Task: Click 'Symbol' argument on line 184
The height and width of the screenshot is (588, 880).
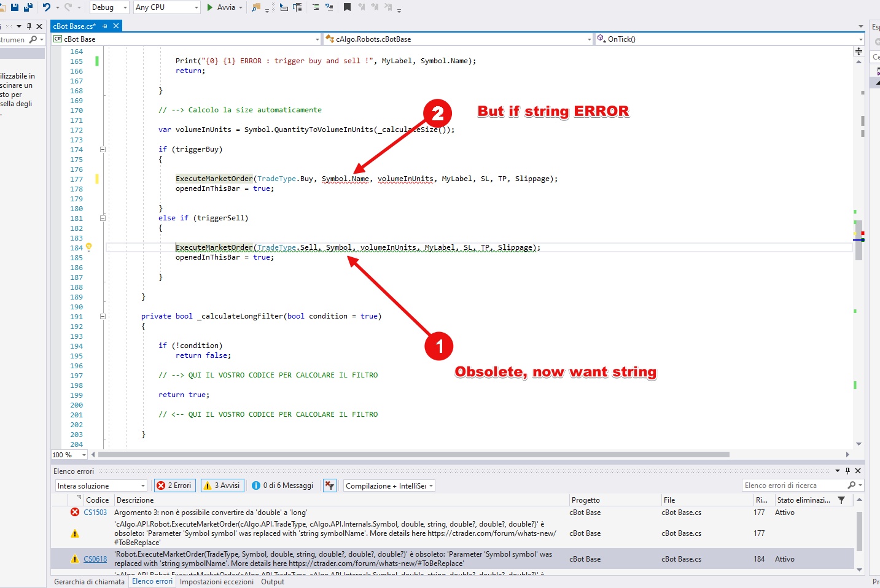Action: [x=338, y=247]
